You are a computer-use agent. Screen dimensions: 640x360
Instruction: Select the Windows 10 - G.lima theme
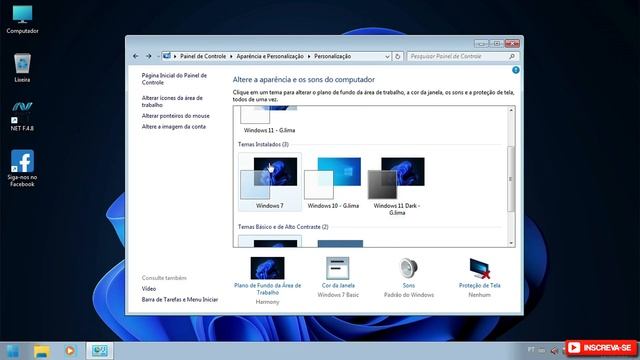coord(333,183)
